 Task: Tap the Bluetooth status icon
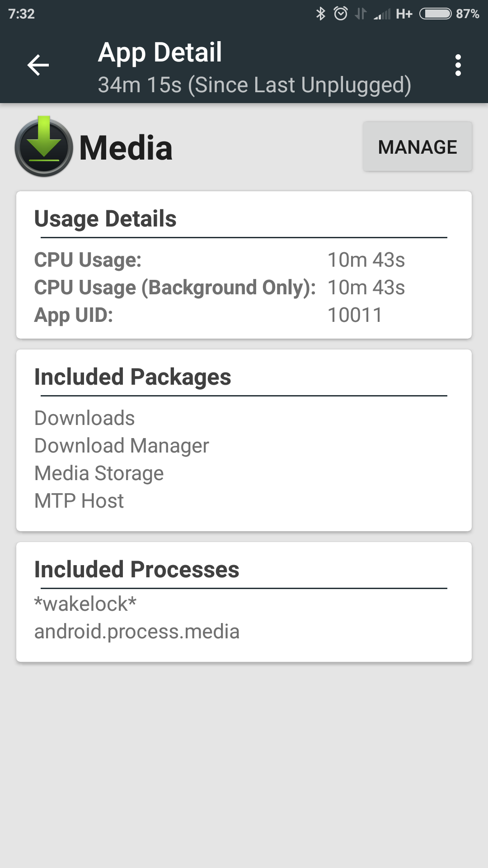tap(320, 14)
